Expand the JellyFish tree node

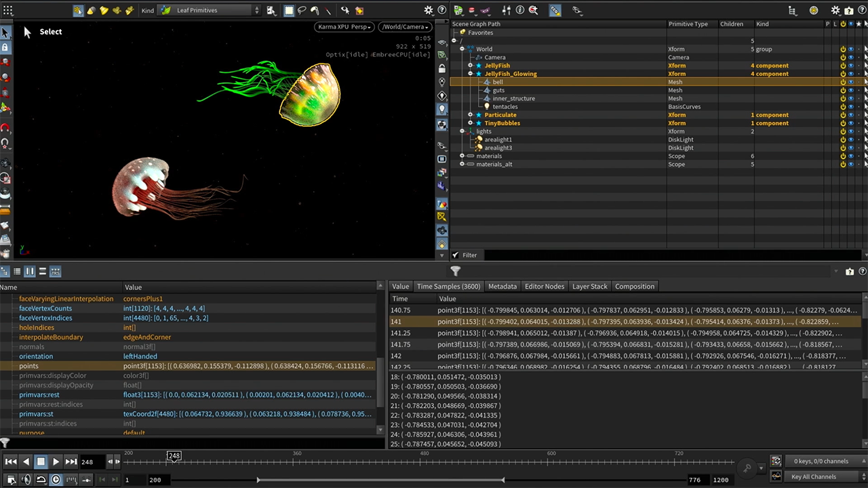[x=470, y=66]
